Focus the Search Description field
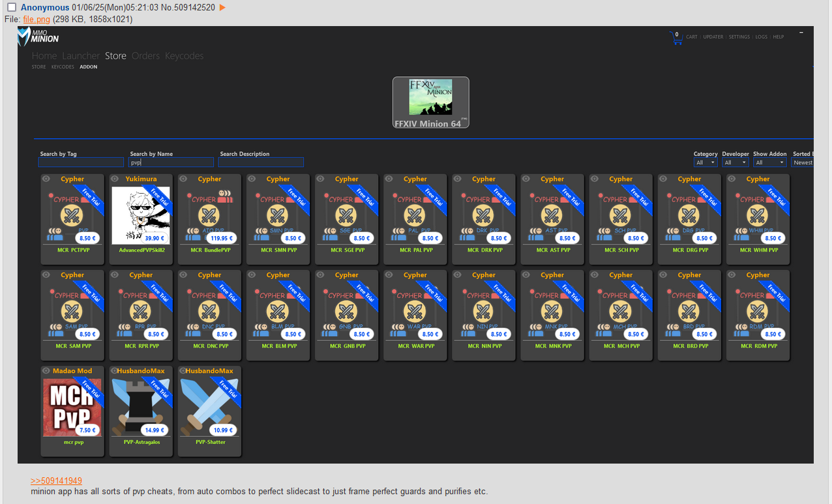Image resolution: width=832 pixels, height=504 pixels. [261, 162]
